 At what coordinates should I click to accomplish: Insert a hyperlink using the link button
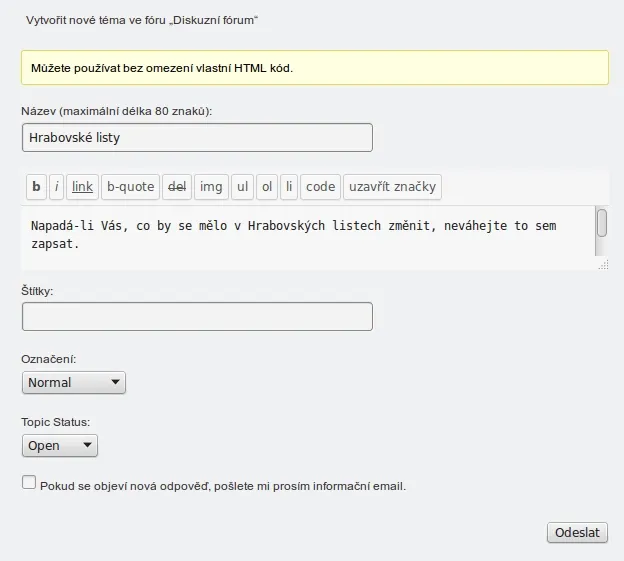click(x=82, y=187)
